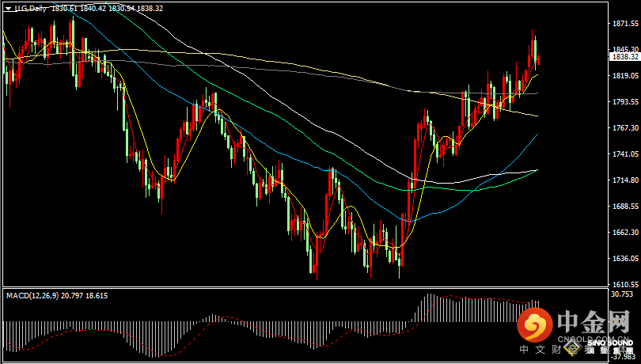This screenshot has width=641, height=364.
Task: Click the 1819.05 price axis label
Action: click(x=624, y=76)
